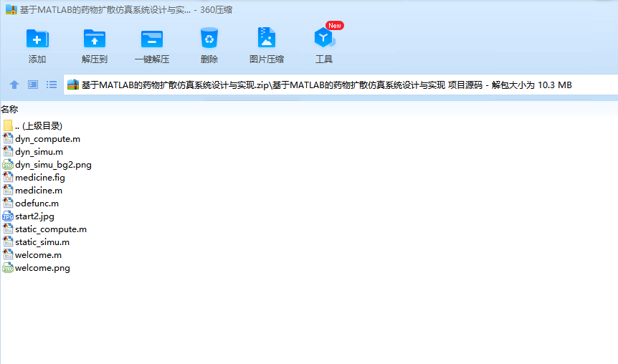The image size is (618, 364).
Task: Select file name 'dyn_compute.m'
Action: tap(48, 139)
